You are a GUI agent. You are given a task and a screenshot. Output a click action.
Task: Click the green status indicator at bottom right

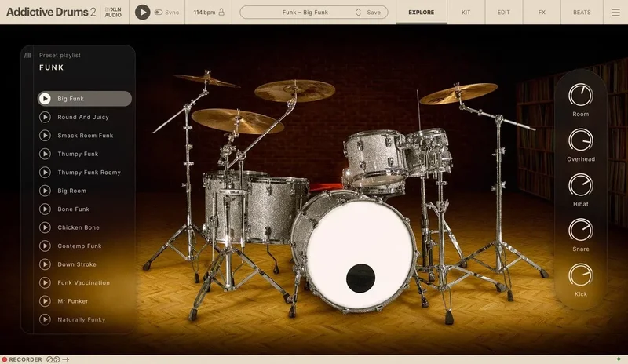(619, 359)
